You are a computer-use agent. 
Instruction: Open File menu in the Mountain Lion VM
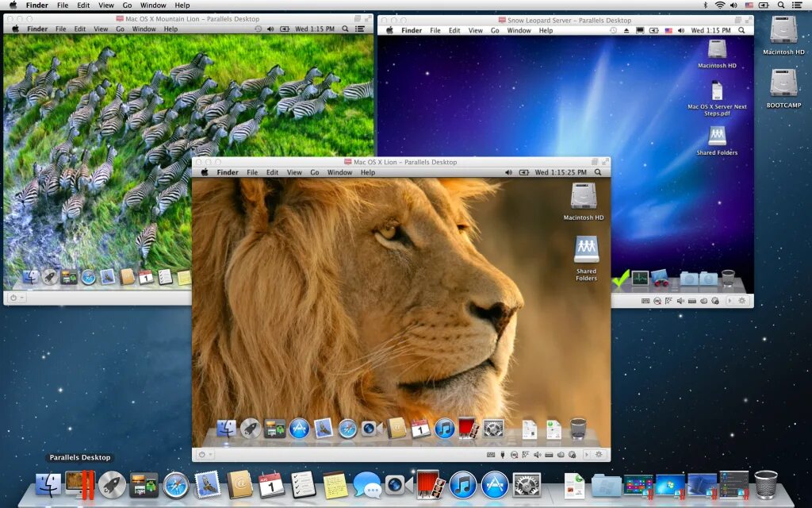(60, 29)
